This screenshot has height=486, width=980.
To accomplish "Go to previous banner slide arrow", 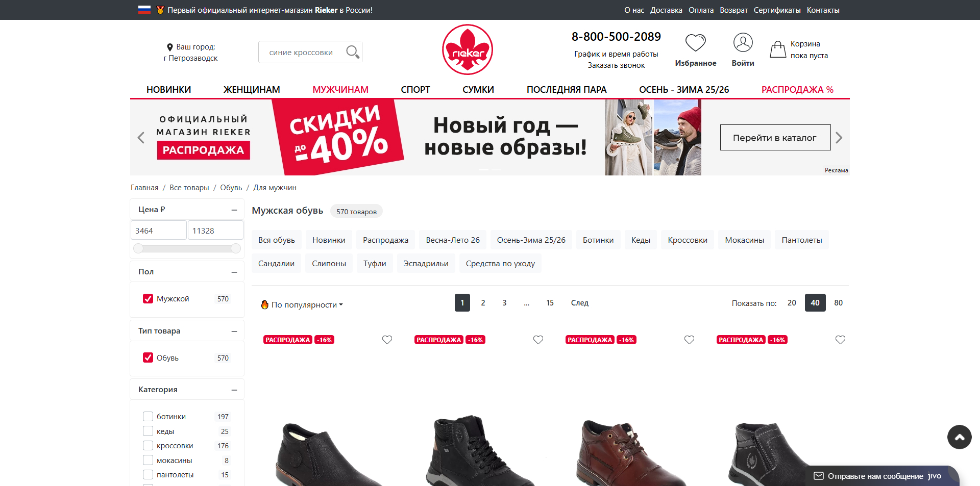I will (141, 138).
